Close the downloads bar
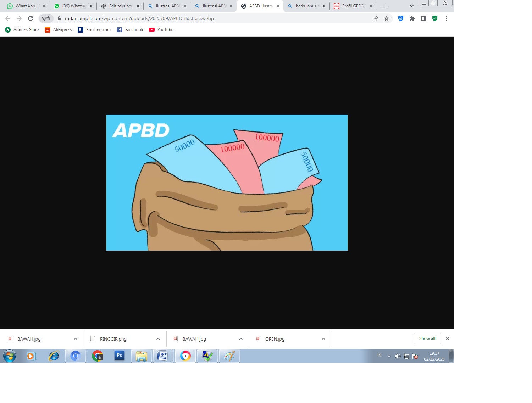 pyautogui.click(x=448, y=338)
